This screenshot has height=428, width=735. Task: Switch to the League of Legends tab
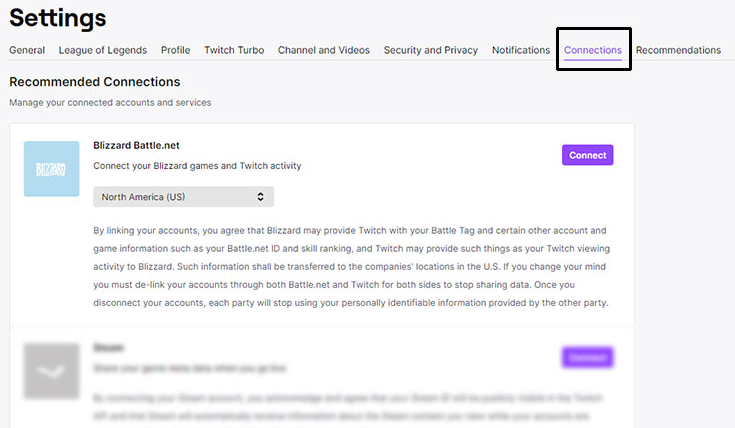point(103,50)
